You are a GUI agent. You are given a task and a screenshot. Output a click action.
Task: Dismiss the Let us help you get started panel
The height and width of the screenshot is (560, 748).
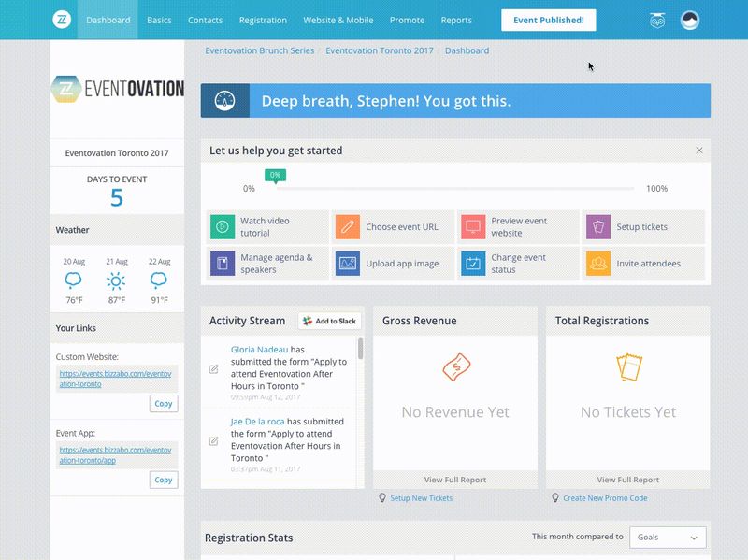click(698, 150)
